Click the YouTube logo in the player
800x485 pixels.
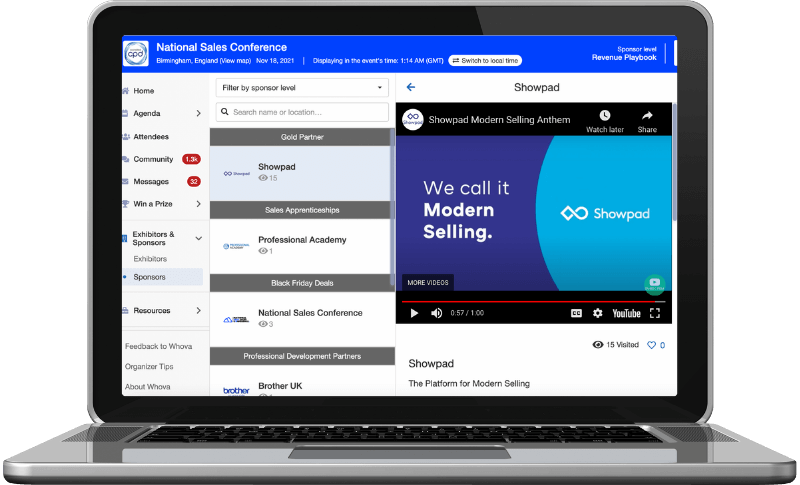pos(626,313)
